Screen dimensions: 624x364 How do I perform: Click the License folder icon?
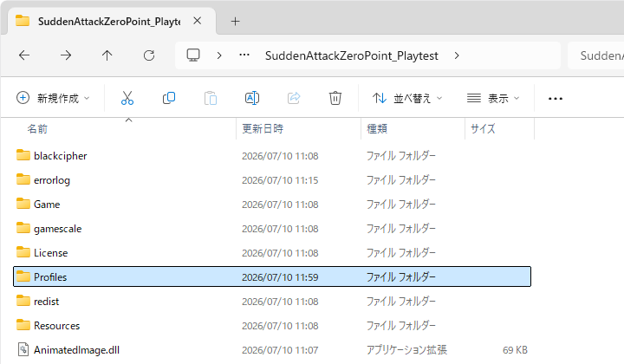coord(23,252)
